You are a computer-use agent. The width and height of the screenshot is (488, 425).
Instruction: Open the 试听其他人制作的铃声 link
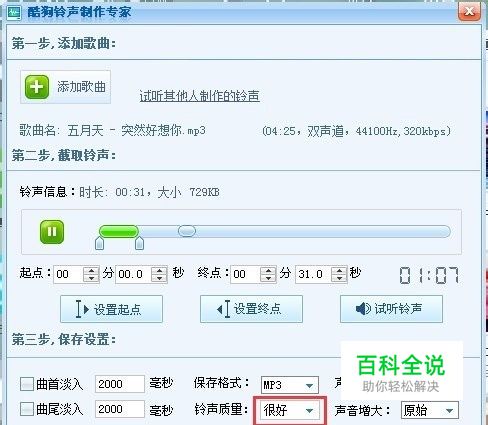coord(199,96)
